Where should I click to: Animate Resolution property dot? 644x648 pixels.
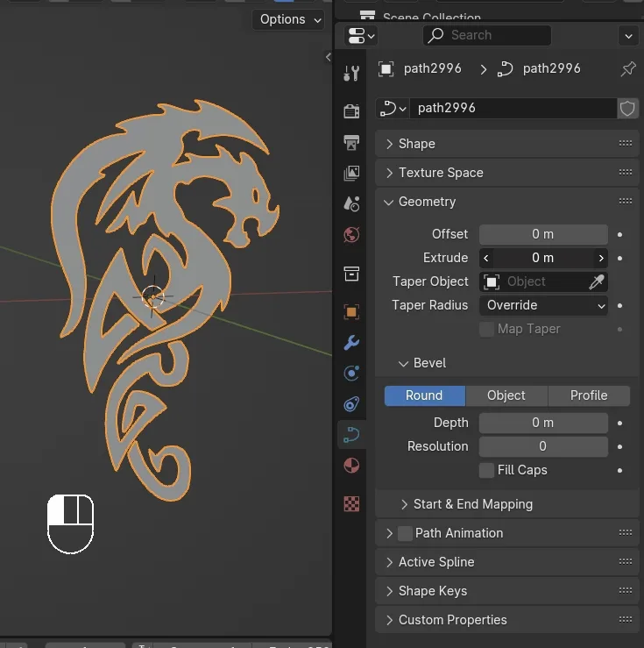click(x=619, y=446)
